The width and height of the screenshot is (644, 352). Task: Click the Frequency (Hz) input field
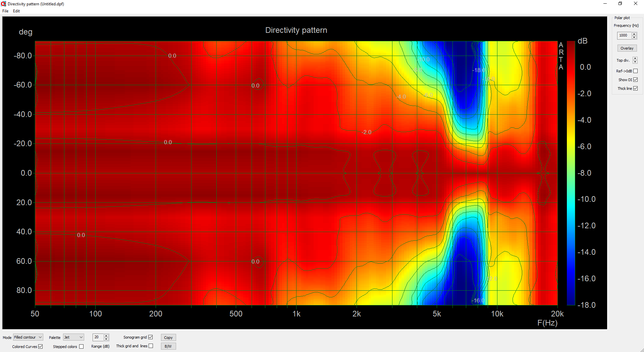click(x=624, y=36)
